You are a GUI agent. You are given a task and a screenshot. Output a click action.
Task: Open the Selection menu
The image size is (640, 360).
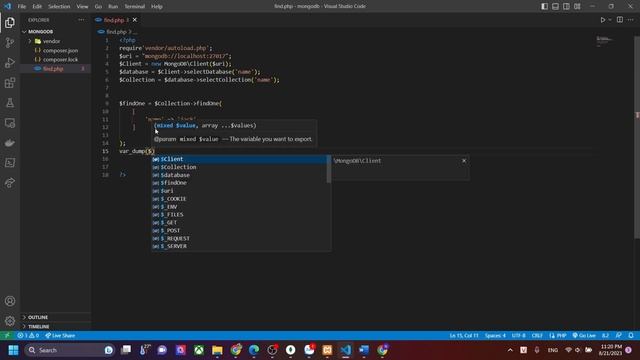(x=59, y=7)
